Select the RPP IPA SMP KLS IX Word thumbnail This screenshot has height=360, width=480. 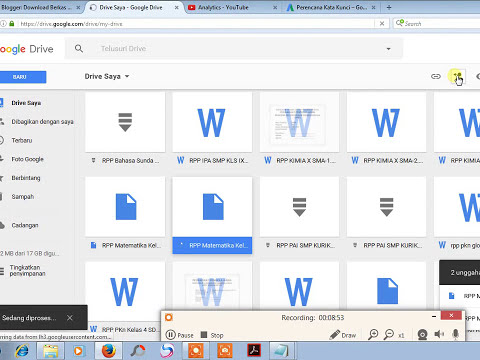coord(212,122)
